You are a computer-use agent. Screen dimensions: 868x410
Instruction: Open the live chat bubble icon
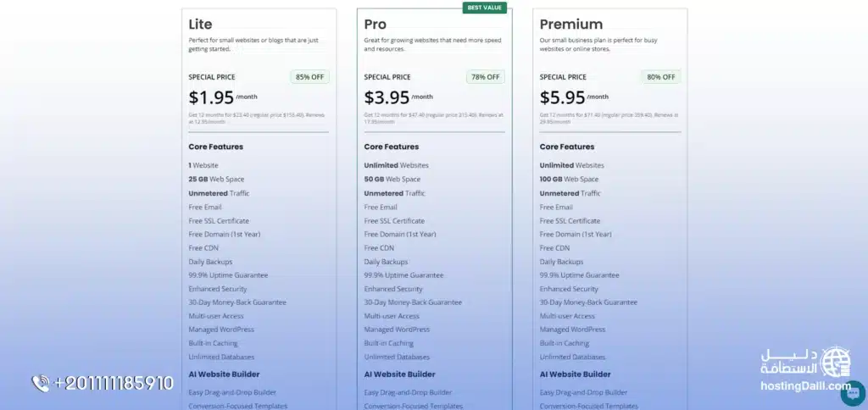[x=852, y=393]
